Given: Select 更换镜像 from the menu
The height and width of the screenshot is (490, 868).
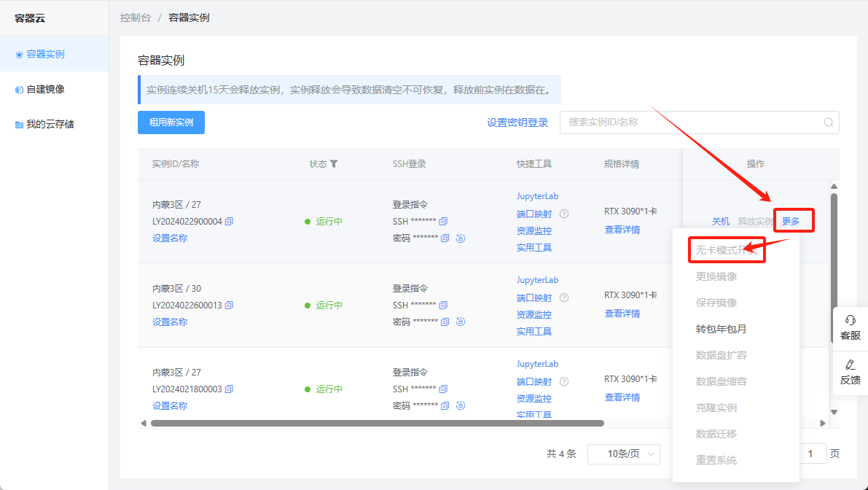Looking at the screenshot, I should pyautogui.click(x=716, y=276).
